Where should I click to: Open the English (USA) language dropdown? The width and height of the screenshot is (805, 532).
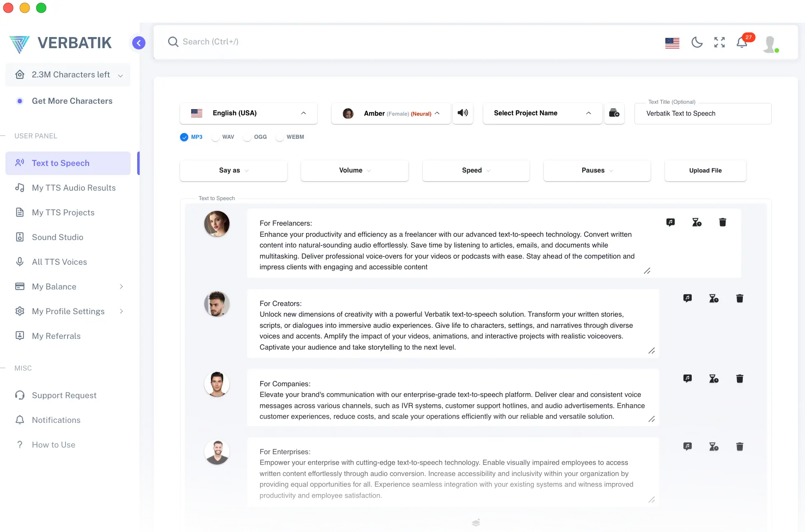tap(248, 113)
